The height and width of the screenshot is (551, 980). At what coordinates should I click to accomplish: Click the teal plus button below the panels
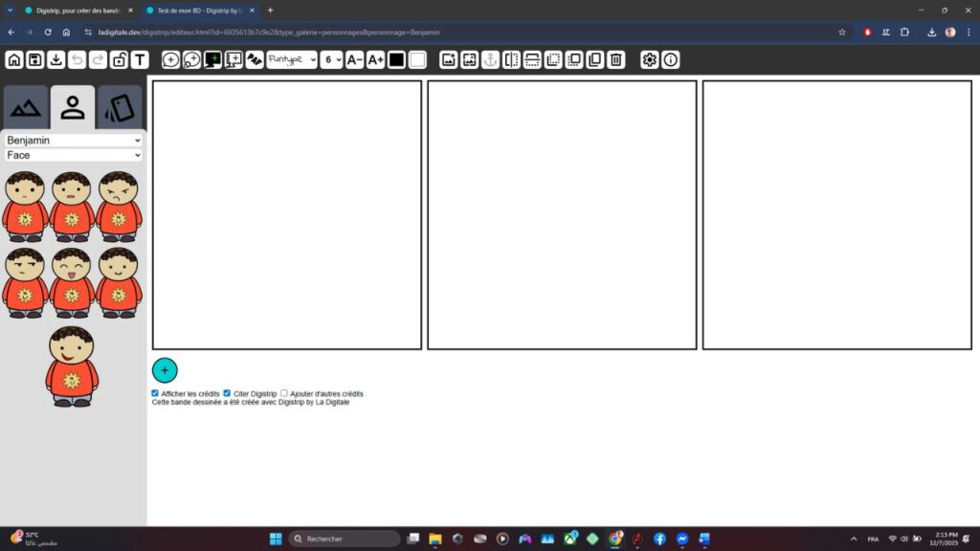tap(165, 370)
